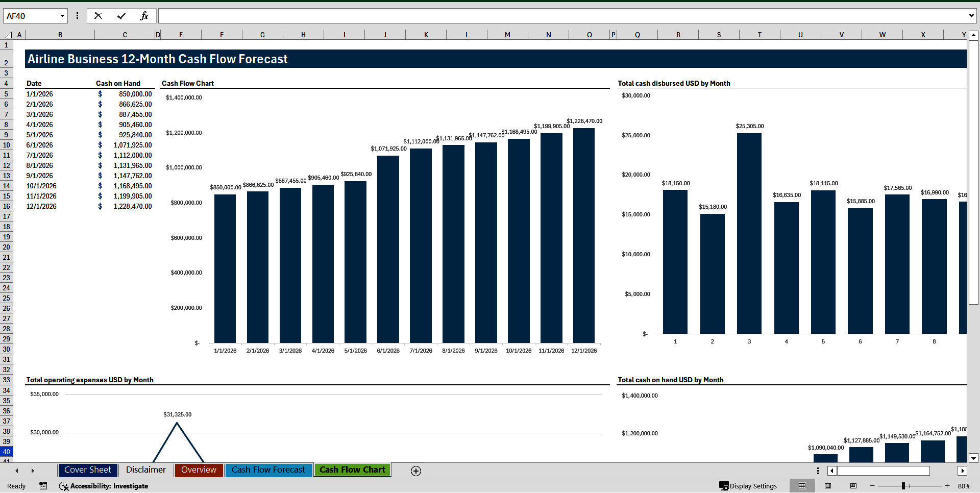Image resolution: width=980 pixels, height=493 pixels.
Task: Switch to Page Layout view icon
Action: point(827,486)
